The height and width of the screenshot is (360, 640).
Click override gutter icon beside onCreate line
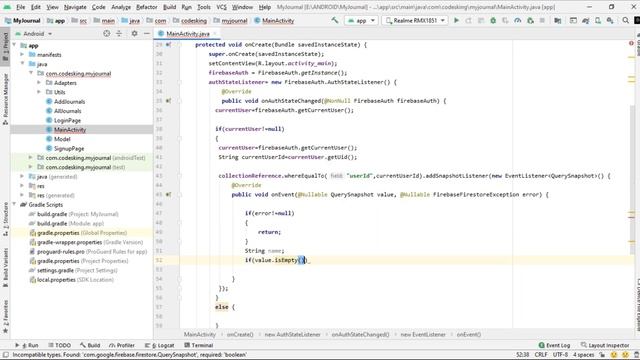point(168,44)
